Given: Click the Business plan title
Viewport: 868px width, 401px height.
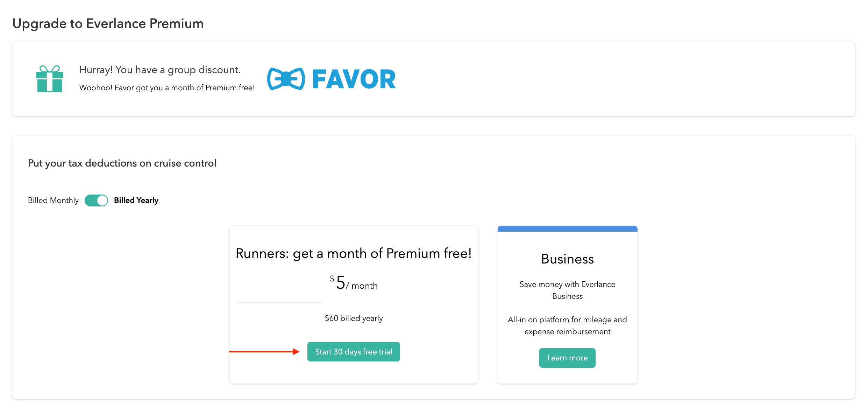Looking at the screenshot, I should pos(567,259).
